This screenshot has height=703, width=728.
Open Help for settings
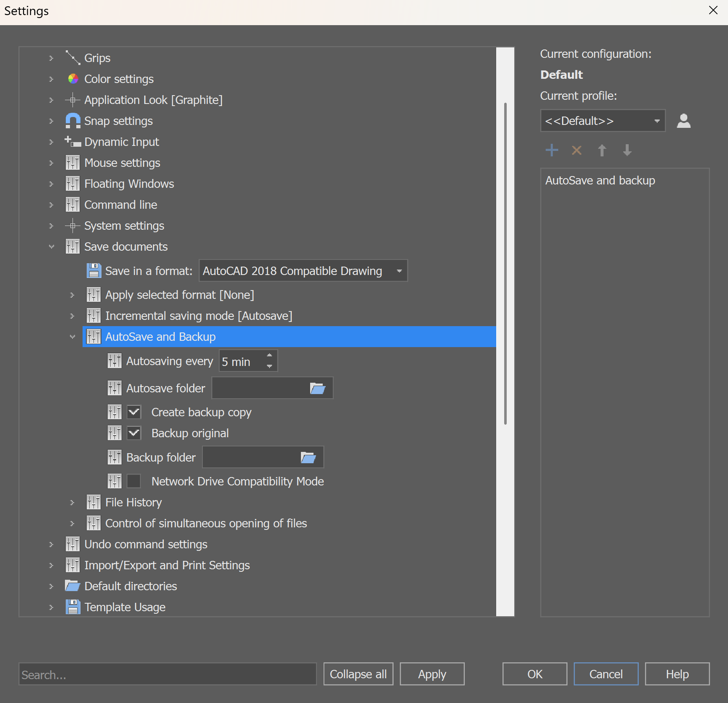(x=677, y=674)
